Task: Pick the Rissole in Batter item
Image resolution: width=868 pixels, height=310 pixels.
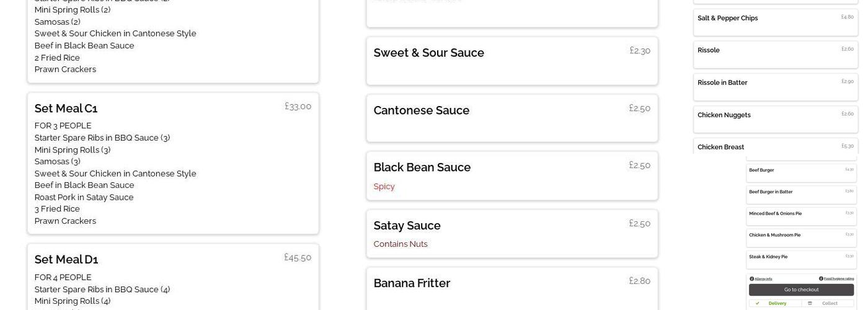Action: point(775,87)
